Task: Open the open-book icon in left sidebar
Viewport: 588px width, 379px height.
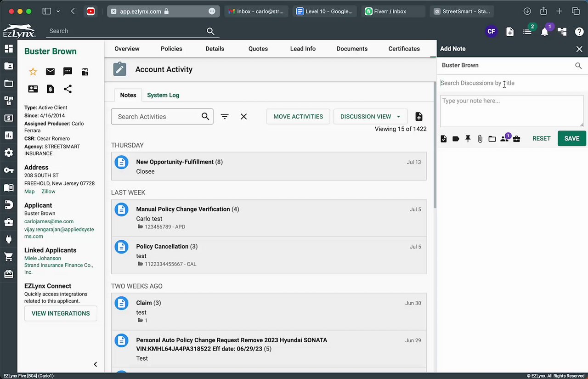Action: tap(9, 187)
